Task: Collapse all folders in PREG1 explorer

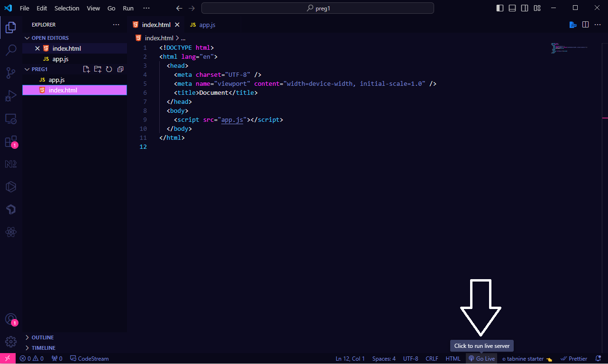Action: tap(120, 69)
